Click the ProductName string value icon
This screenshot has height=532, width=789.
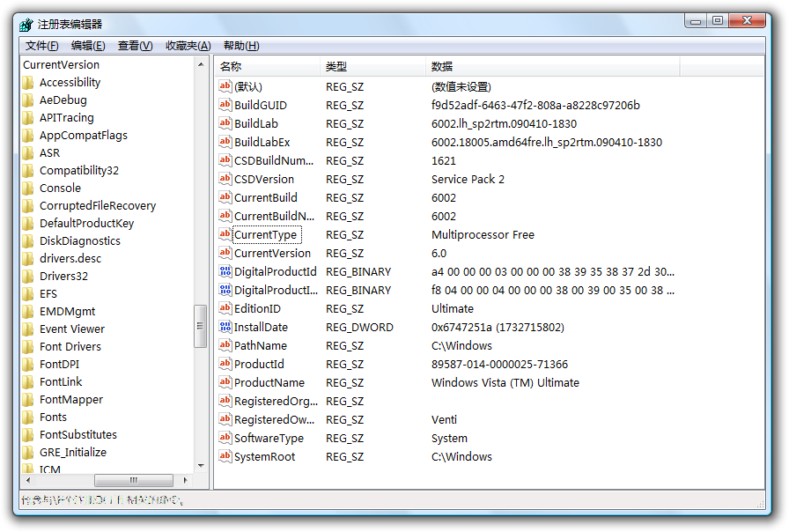click(225, 382)
